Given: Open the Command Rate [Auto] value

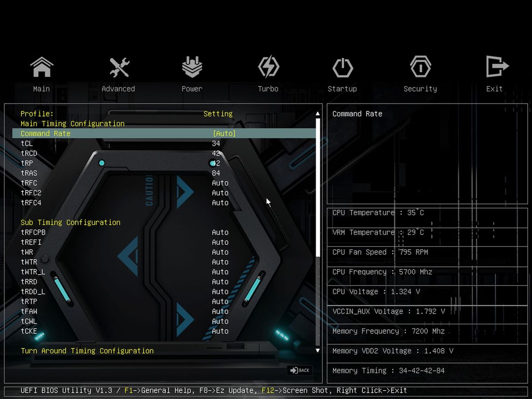Looking at the screenshot, I should coord(224,133).
